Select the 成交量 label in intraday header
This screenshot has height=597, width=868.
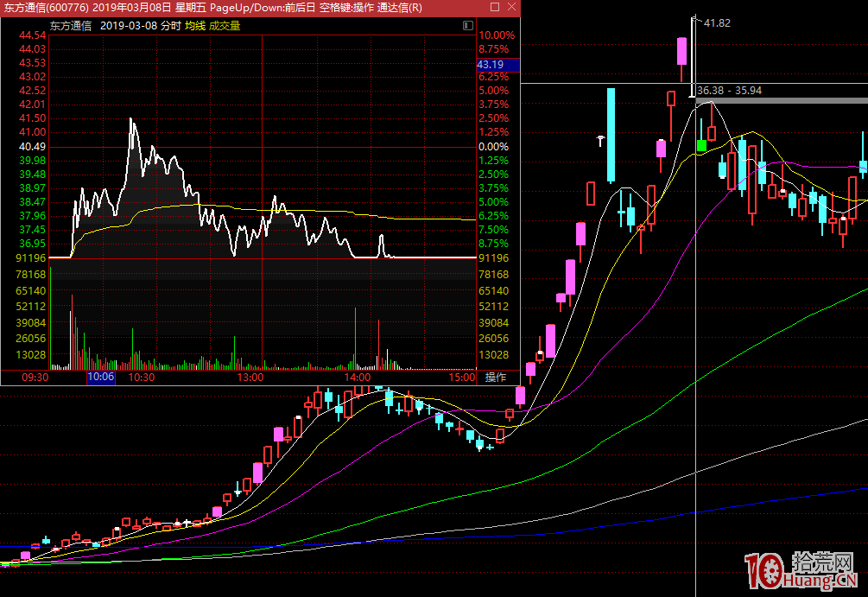[226, 26]
